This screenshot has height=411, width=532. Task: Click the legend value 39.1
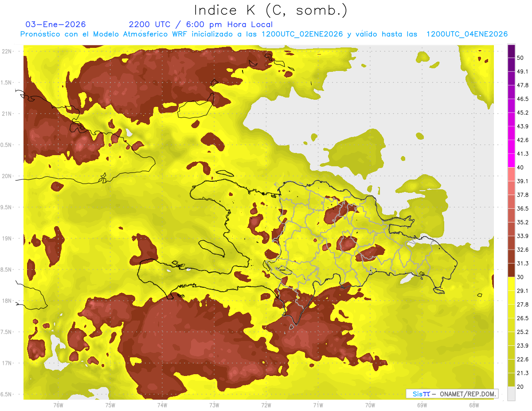point(523,181)
